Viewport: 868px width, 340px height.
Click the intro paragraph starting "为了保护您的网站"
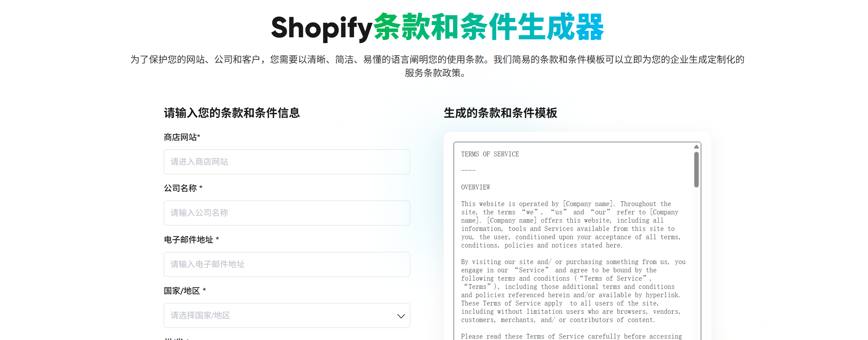coord(437,66)
